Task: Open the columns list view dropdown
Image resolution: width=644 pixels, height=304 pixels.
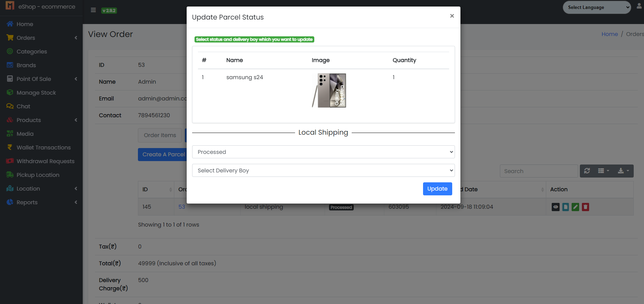Action: point(604,171)
